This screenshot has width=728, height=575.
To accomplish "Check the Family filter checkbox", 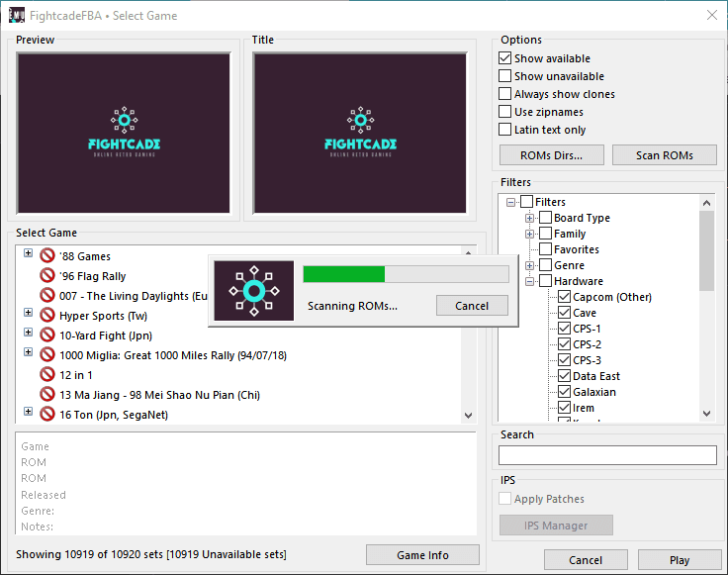I will tap(546, 234).
